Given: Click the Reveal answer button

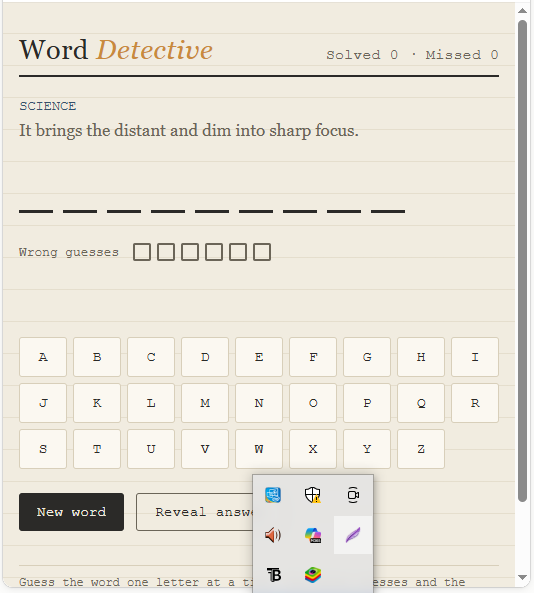Looking at the screenshot, I should [x=194, y=512].
